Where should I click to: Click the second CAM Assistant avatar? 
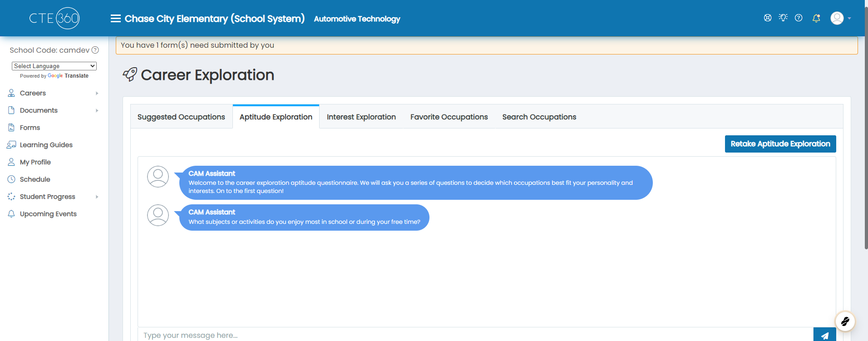[158, 215]
